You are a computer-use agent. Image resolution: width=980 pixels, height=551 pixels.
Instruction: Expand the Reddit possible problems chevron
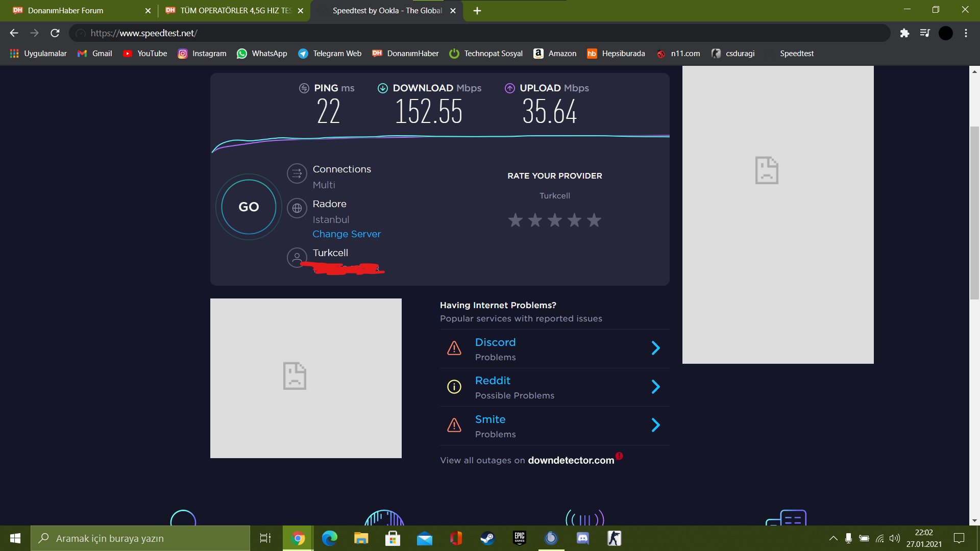[656, 387]
